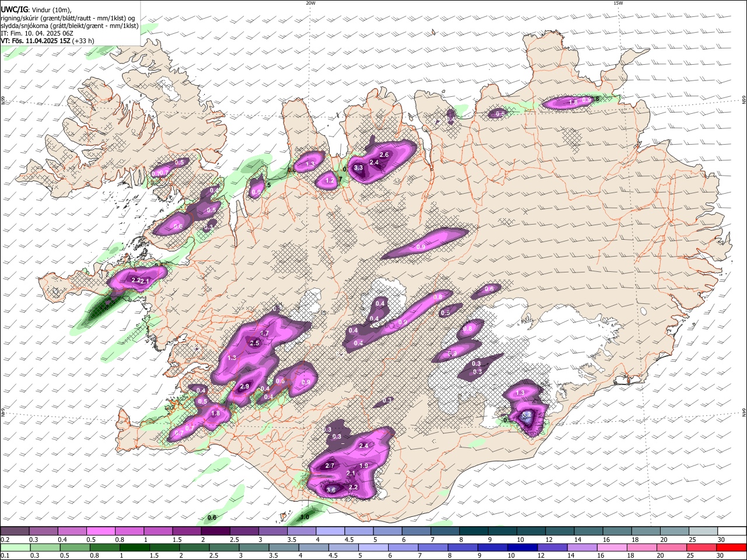Click the 2.9 snowfall value on the map

[245, 386]
